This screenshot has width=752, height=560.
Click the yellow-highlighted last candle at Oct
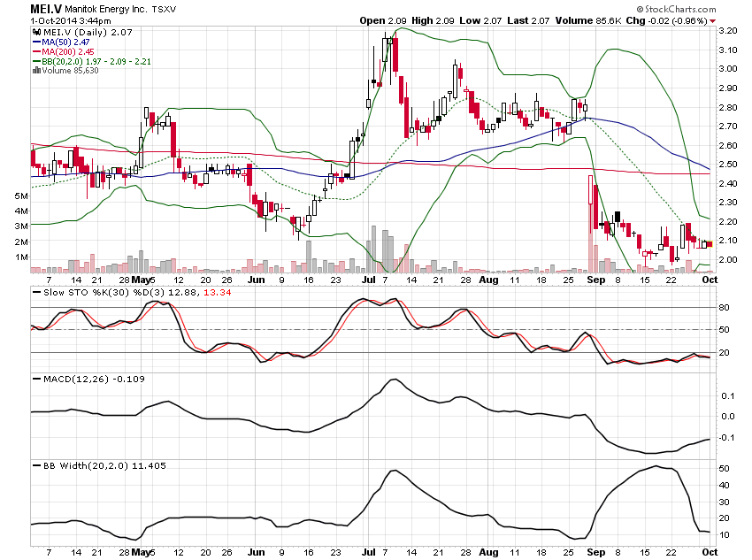coord(710,244)
